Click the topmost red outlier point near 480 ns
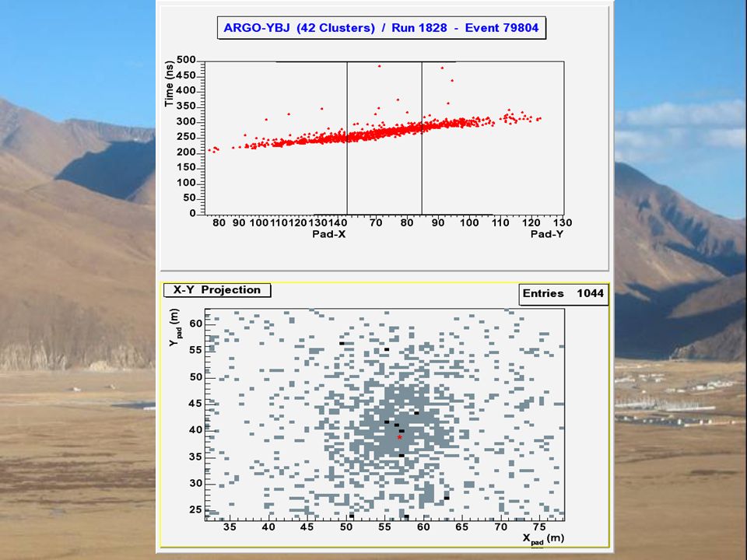The width and height of the screenshot is (747, 560). [x=379, y=66]
